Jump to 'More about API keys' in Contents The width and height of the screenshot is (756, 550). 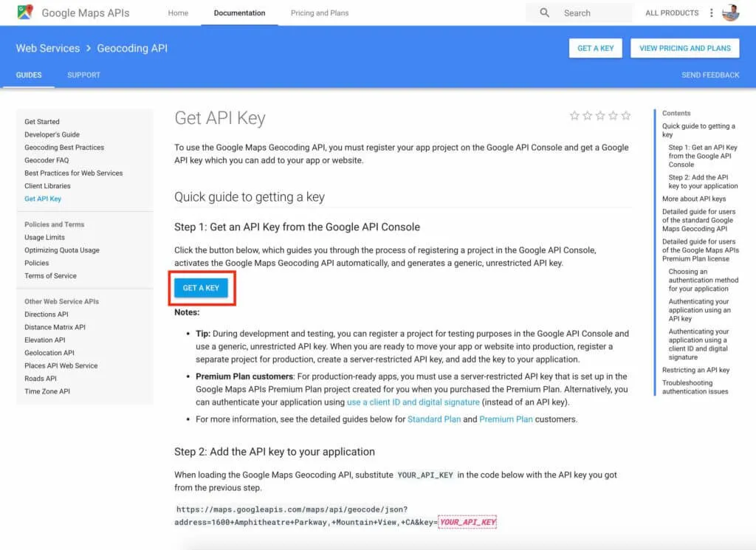[x=694, y=199]
